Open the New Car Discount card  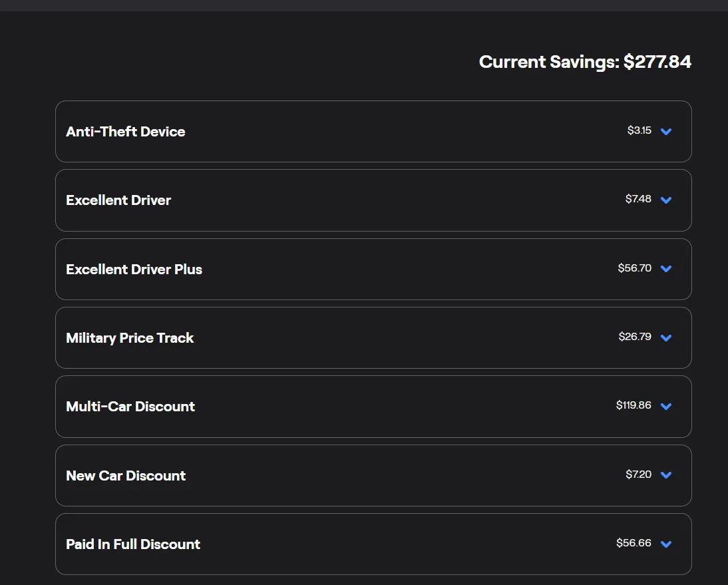373,475
